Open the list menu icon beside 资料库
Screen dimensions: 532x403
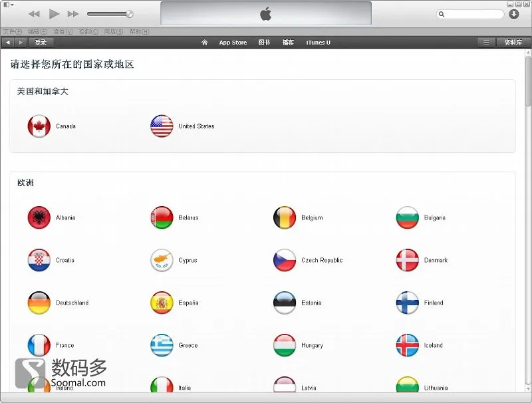[x=486, y=43]
